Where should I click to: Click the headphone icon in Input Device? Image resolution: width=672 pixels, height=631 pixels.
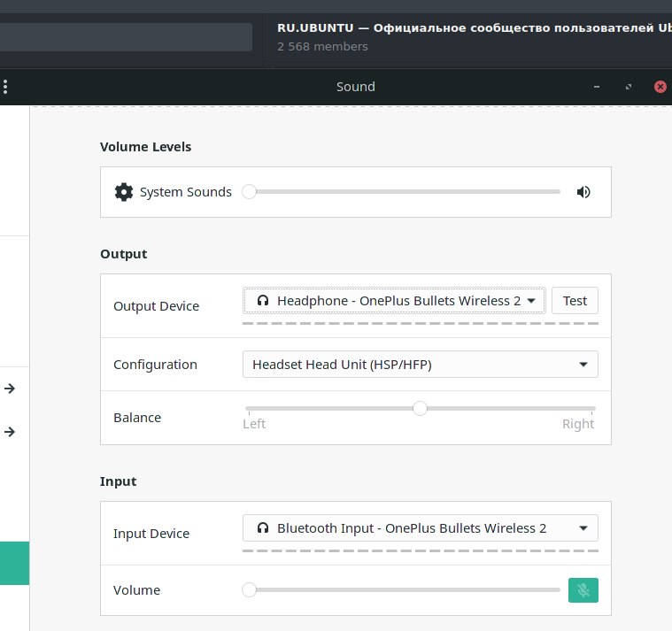(263, 527)
